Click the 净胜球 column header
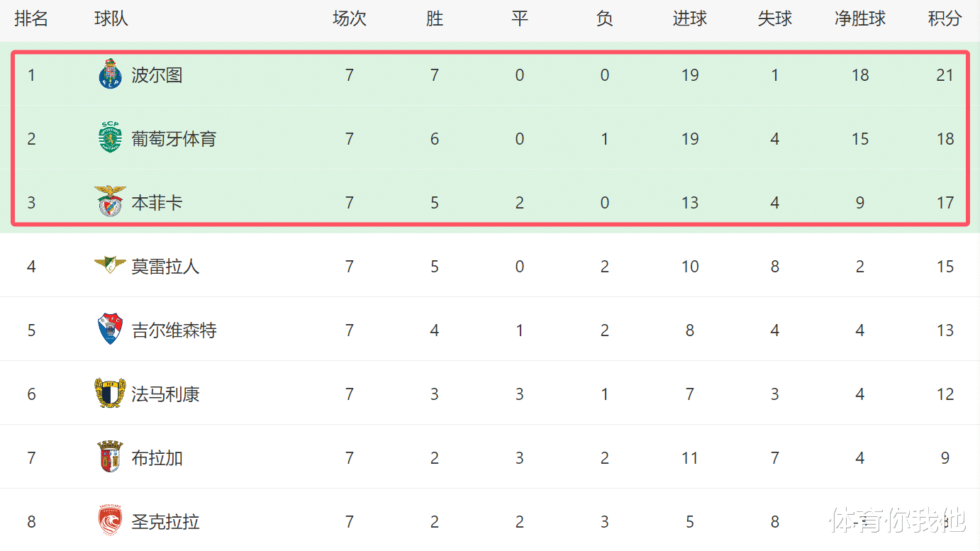The image size is (980, 551). pyautogui.click(x=859, y=19)
